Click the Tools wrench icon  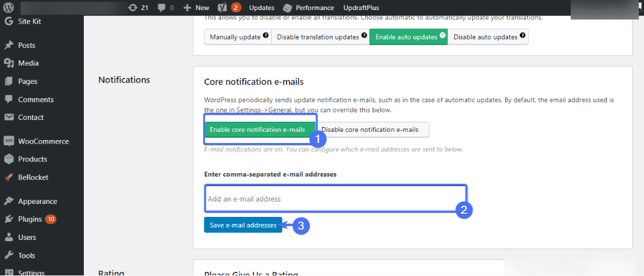(8, 255)
